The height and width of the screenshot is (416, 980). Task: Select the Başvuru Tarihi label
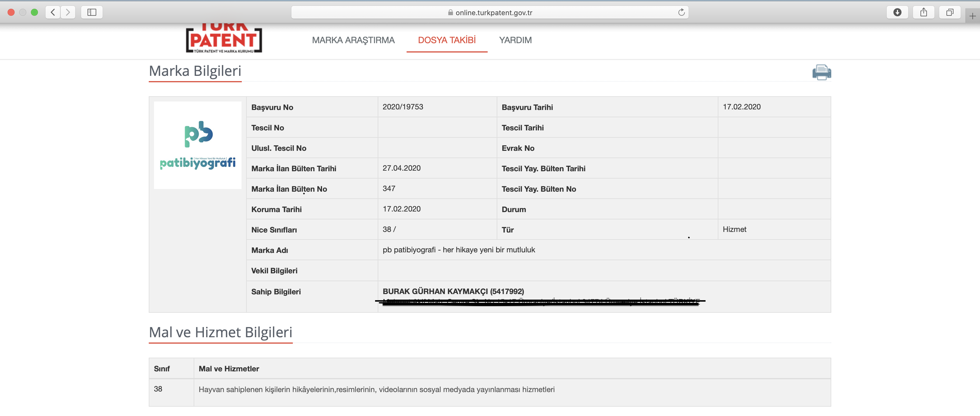[527, 107]
